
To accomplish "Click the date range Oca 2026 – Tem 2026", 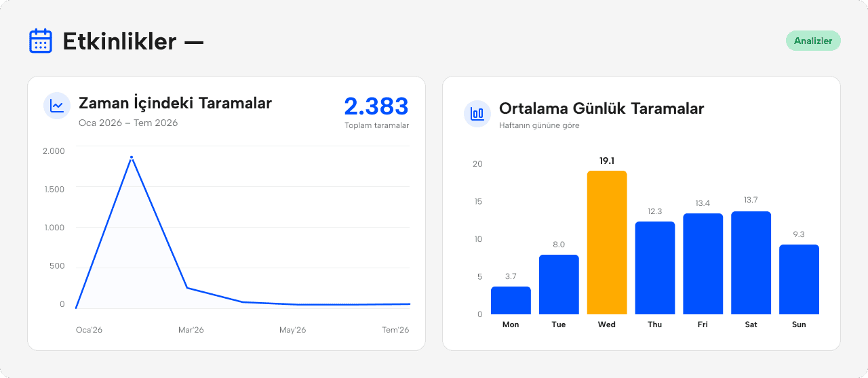I will 128,123.
